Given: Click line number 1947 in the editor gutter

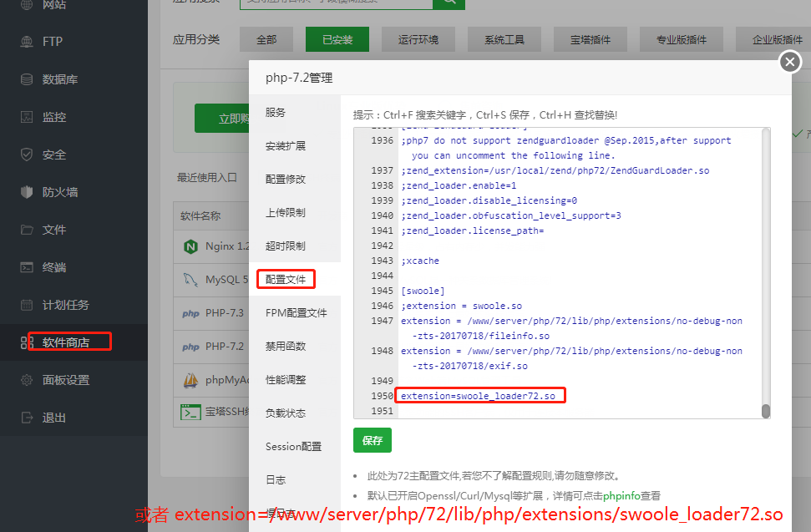Looking at the screenshot, I should tap(383, 321).
